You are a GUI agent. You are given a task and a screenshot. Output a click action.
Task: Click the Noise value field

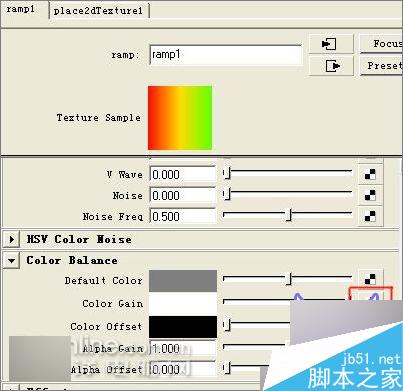(x=183, y=195)
